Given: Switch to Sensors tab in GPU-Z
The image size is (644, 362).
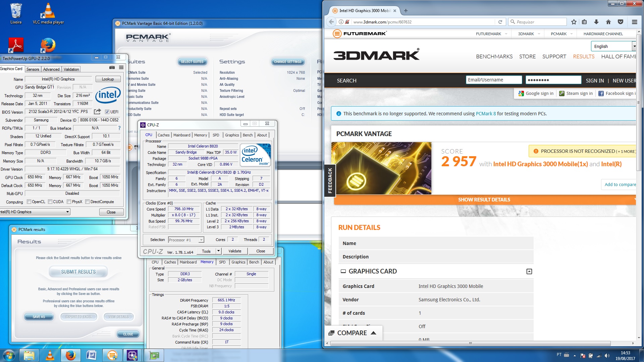Looking at the screenshot, I should click(x=33, y=69).
